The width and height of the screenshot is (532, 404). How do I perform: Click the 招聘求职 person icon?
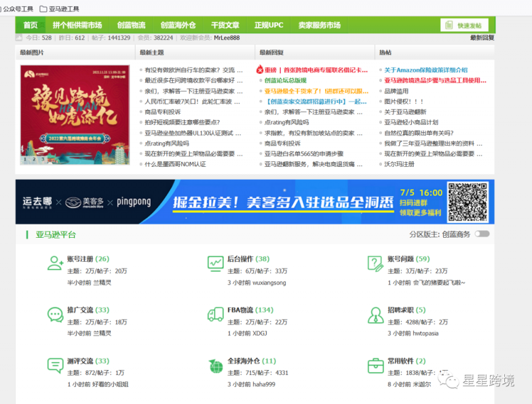point(376,315)
